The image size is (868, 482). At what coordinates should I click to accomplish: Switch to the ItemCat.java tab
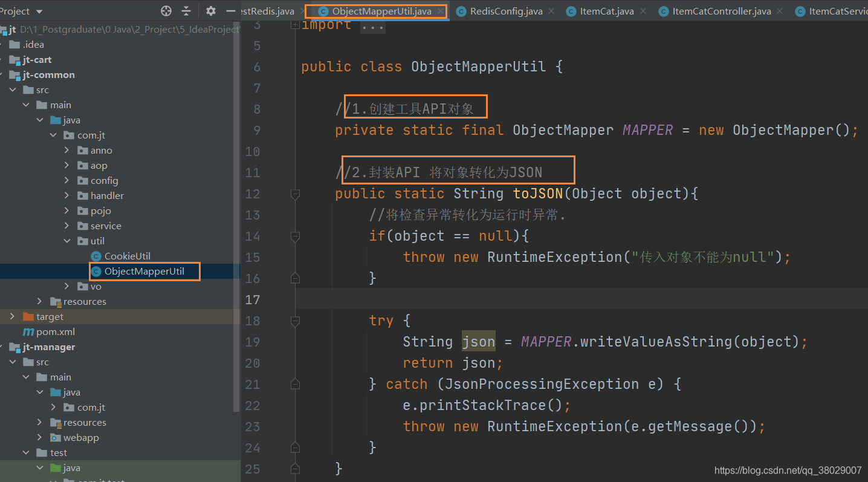pos(606,11)
